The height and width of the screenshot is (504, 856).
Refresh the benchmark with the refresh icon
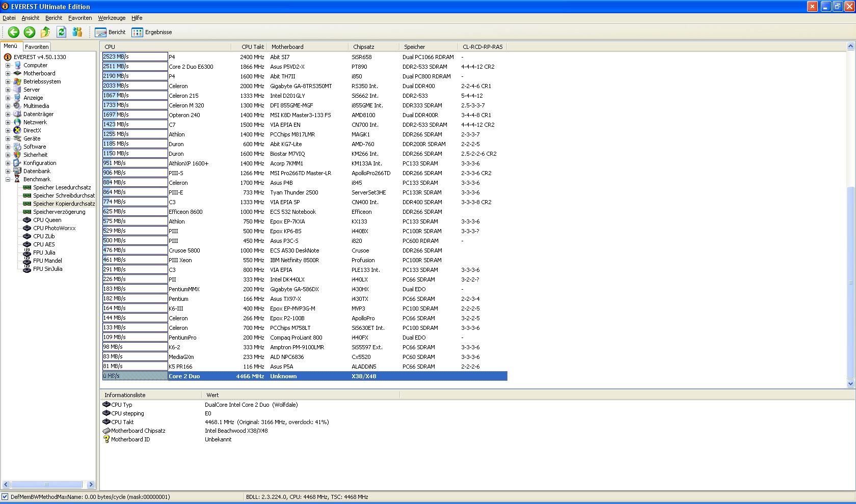(x=61, y=32)
